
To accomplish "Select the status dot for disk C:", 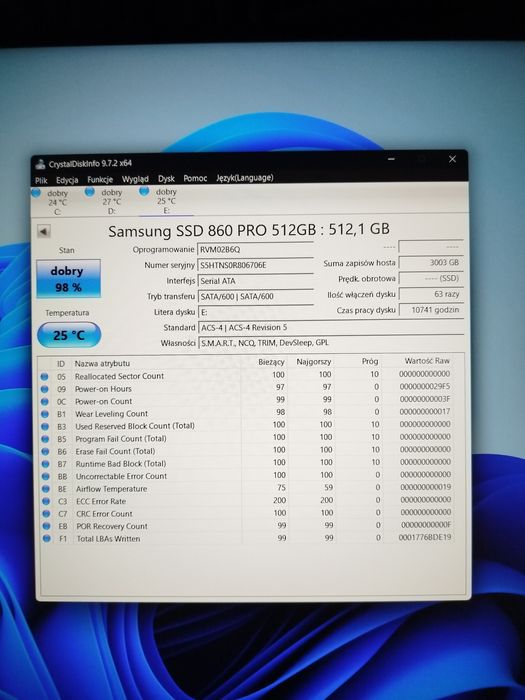I will (x=36, y=192).
